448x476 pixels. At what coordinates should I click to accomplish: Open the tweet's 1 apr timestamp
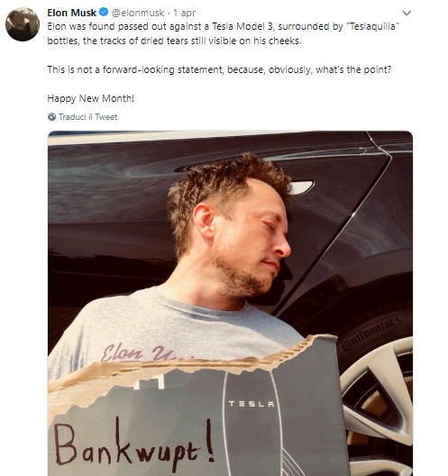pyautogui.click(x=184, y=13)
